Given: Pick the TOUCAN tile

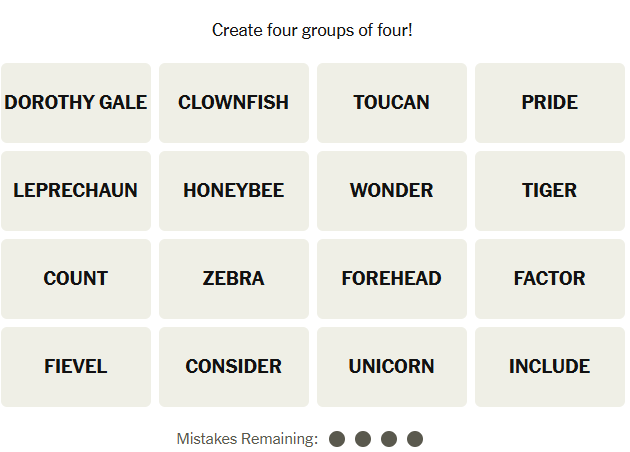Looking at the screenshot, I should point(392,103).
